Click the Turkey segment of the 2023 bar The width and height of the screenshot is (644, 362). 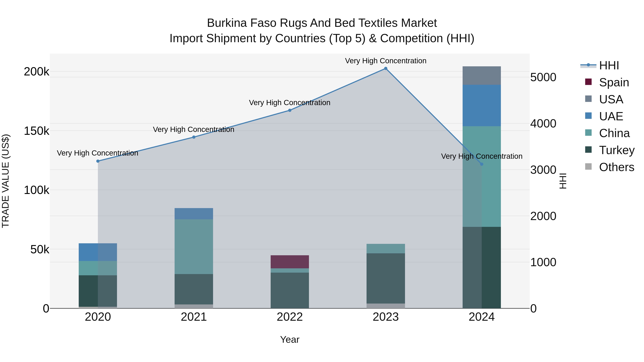pos(386,278)
